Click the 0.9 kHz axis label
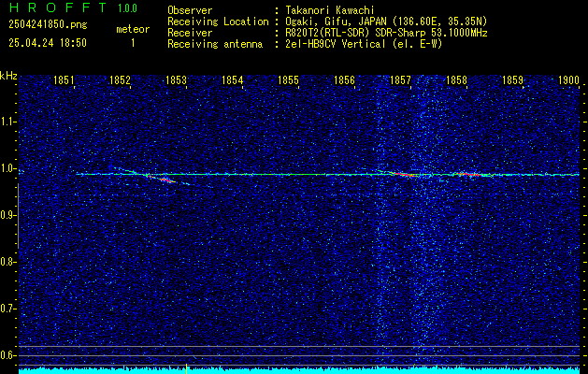 (7, 215)
